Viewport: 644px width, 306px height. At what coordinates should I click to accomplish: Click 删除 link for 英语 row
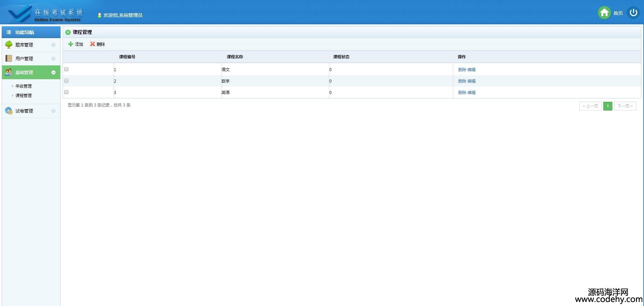(x=462, y=93)
